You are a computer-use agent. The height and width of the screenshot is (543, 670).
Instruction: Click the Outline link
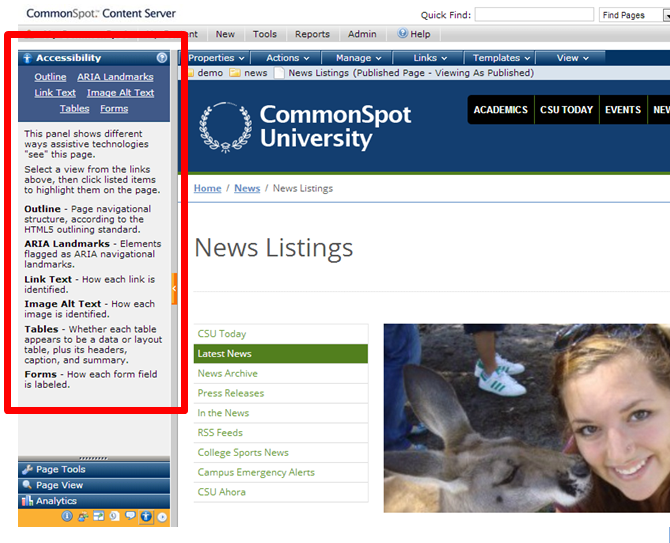click(x=50, y=77)
